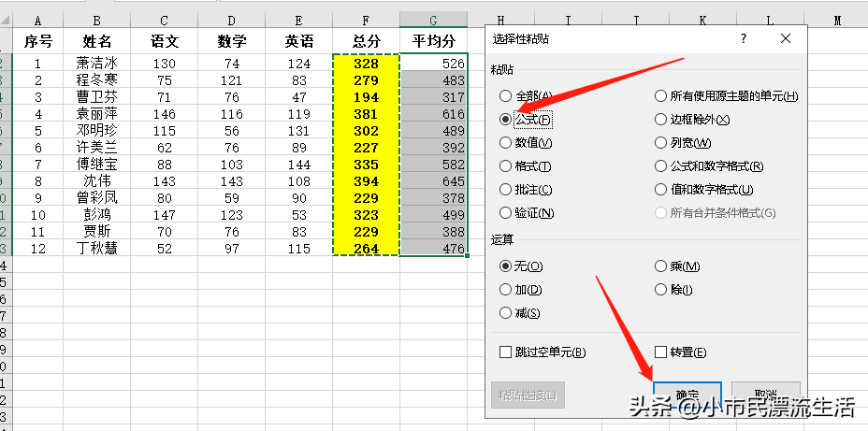Select column M header
Screen dimensions: 868x431
[837, 21]
